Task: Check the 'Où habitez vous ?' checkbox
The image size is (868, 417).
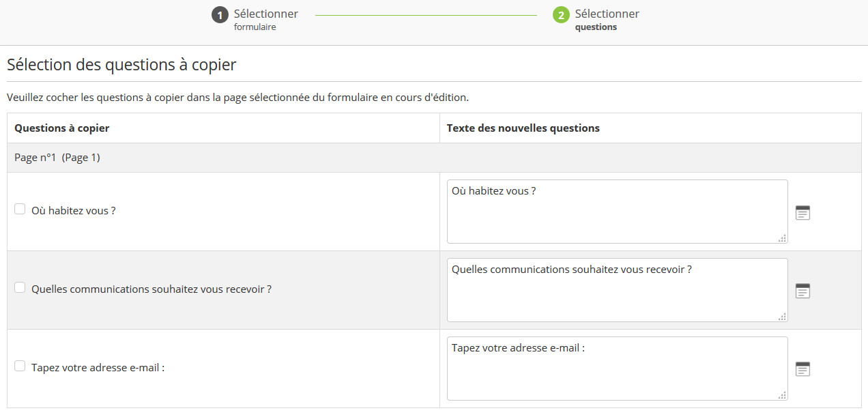Action: click(x=20, y=210)
